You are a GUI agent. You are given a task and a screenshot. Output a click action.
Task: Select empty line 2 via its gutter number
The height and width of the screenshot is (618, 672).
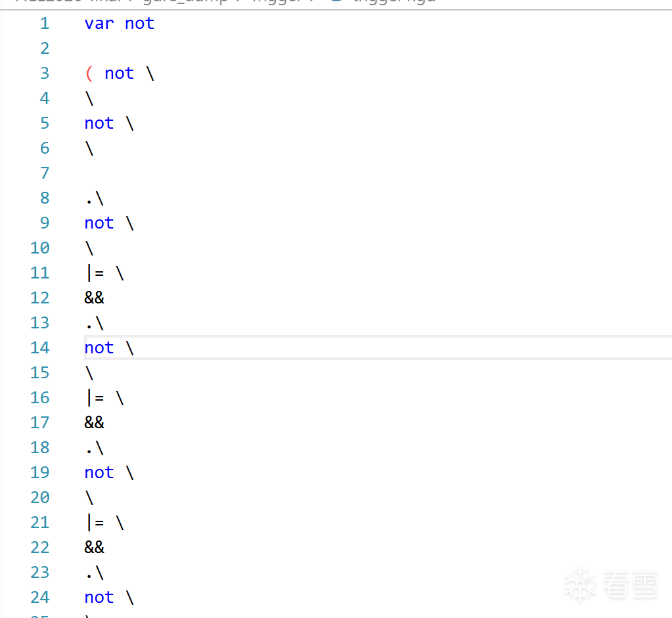pos(45,49)
